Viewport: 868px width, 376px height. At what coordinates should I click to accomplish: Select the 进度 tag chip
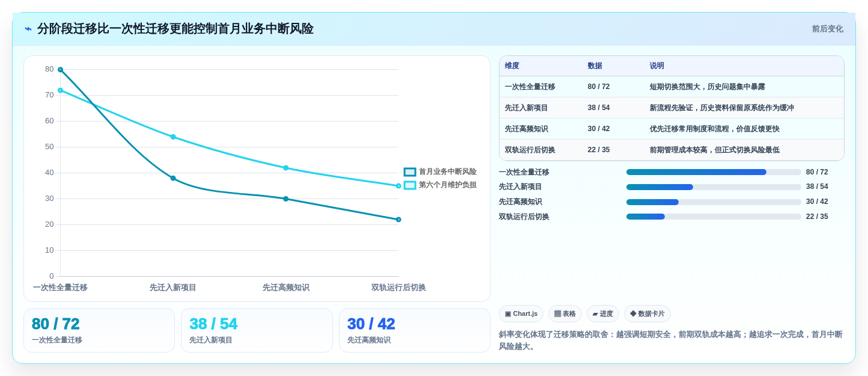click(x=603, y=314)
